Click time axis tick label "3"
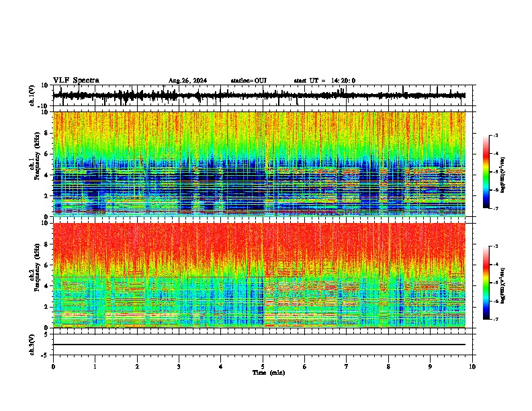Screen dimensions: 532x411 [x=179, y=367]
